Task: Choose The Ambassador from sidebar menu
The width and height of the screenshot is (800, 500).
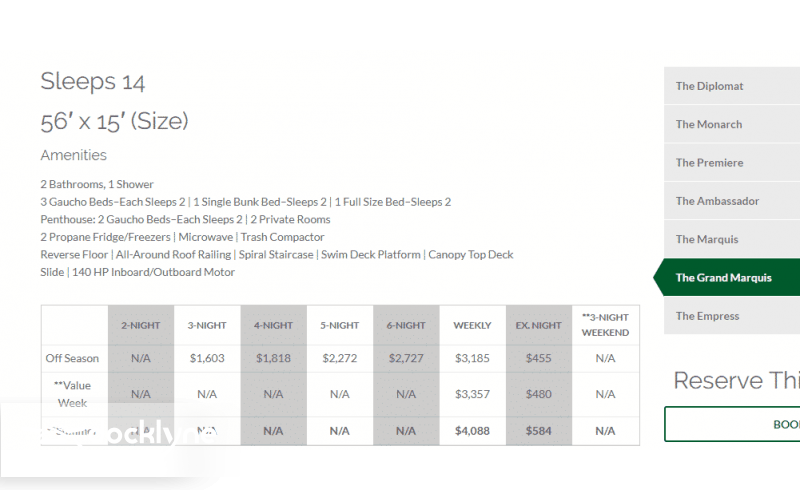Action: click(x=717, y=201)
